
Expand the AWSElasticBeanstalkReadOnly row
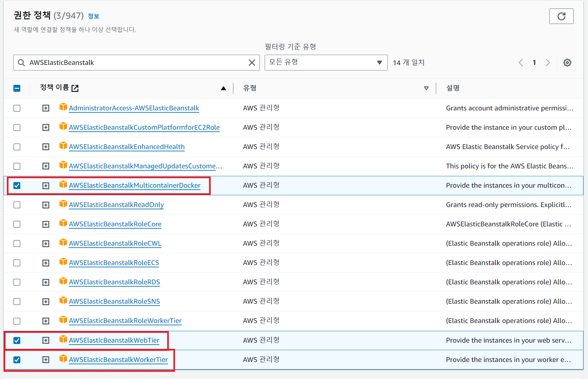pos(46,205)
